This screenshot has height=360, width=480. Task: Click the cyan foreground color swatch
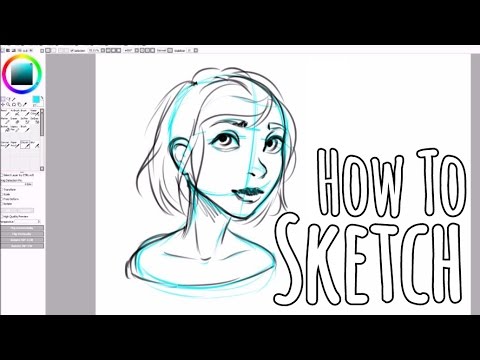tap(36, 99)
